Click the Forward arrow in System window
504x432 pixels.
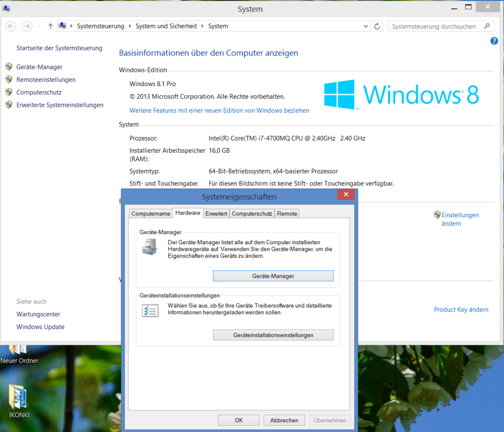click(27, 26)
